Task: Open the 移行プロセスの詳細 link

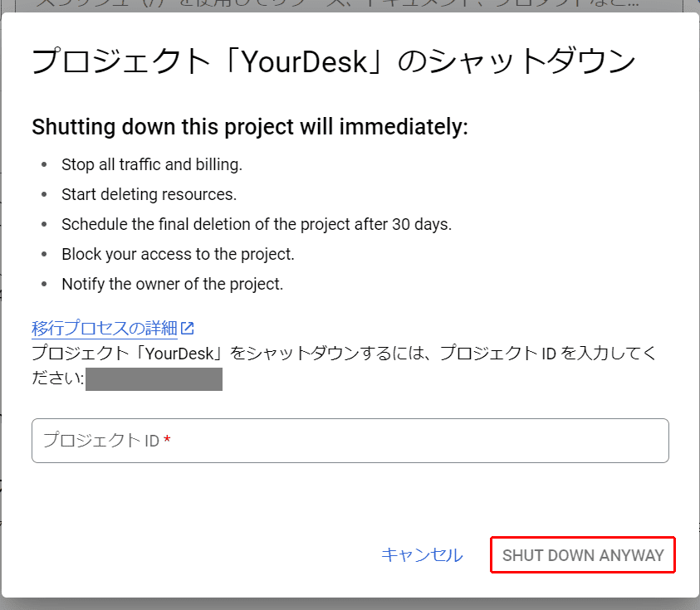Action: click(x=105, y=329)
